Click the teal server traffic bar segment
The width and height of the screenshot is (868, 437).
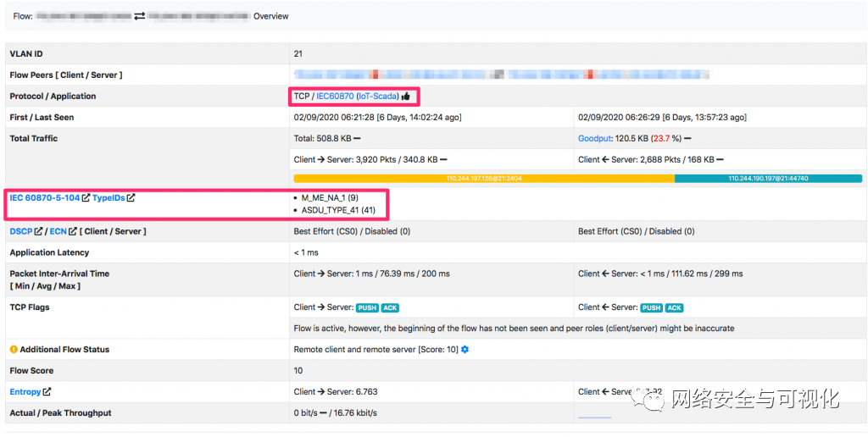pos(768,179)
